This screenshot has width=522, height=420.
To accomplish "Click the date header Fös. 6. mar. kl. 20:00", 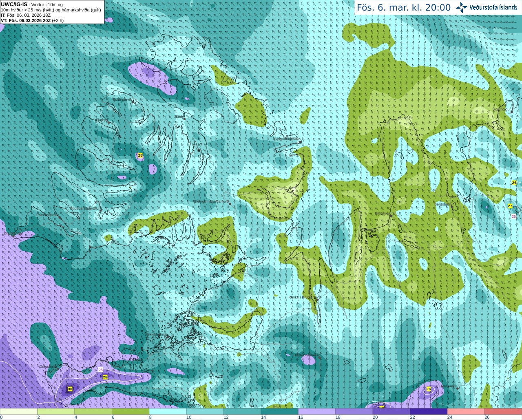I will [x=404, y=7].
